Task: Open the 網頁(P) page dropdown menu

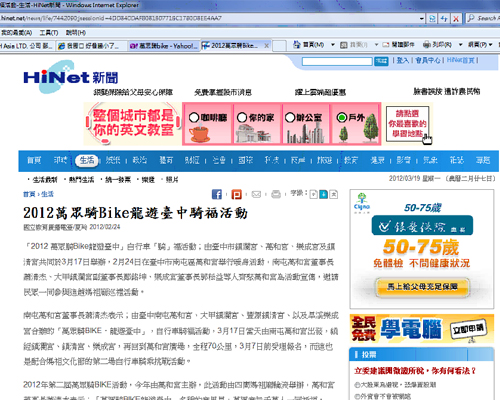Action: tap(480, 45)
